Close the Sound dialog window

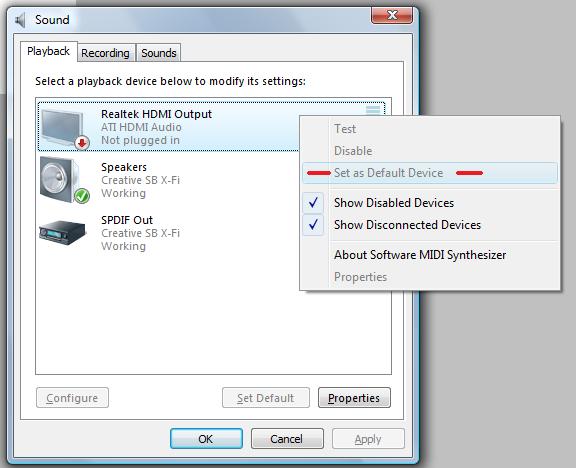[392, 15]
